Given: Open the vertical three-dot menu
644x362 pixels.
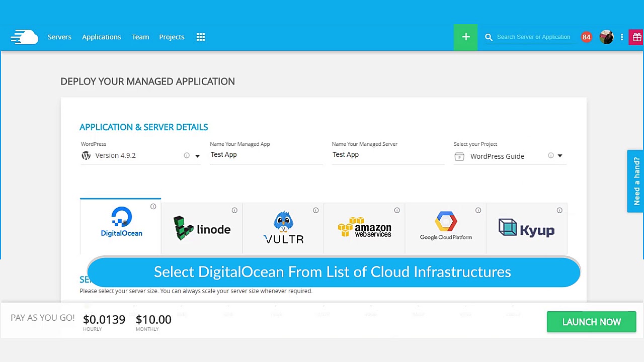Looking at the screenshot, I should 622,37.
